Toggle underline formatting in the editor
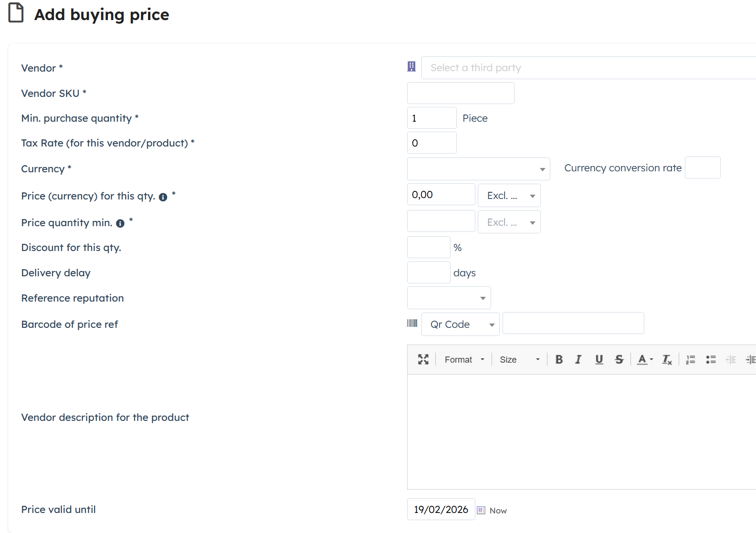The width and height of the screenshot is (756, 533). click(x=599, y=359)
